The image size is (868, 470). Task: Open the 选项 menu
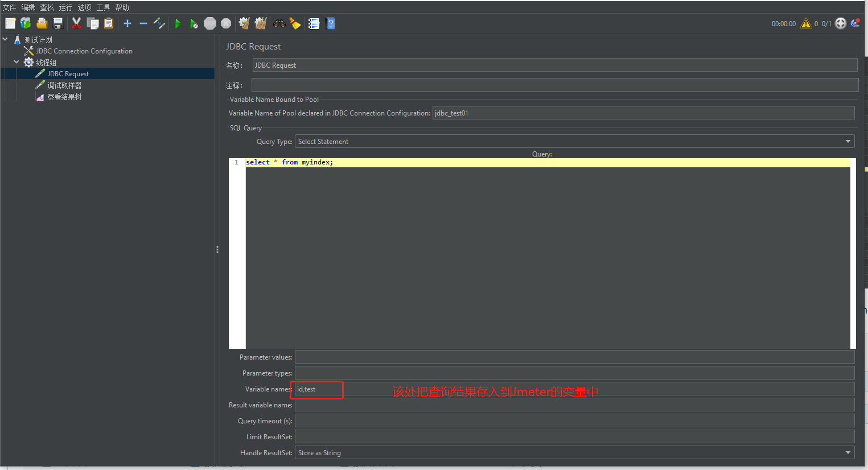pos(85,7)
